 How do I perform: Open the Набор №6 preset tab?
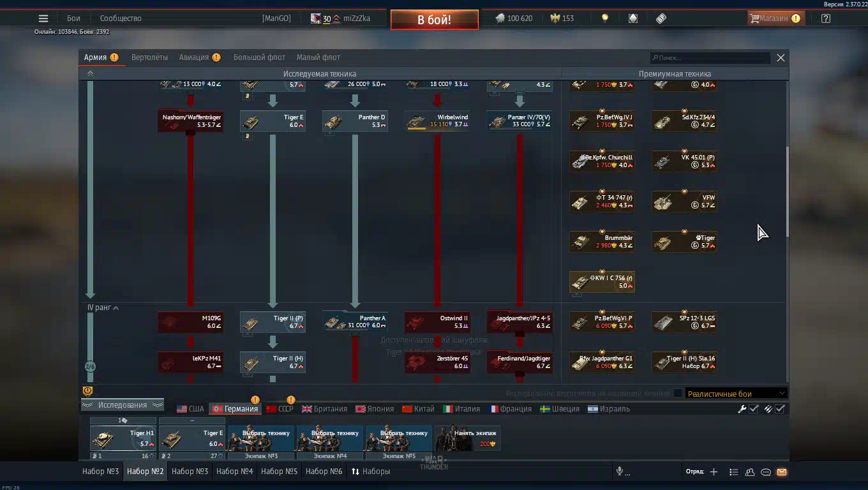pos(324,471)
